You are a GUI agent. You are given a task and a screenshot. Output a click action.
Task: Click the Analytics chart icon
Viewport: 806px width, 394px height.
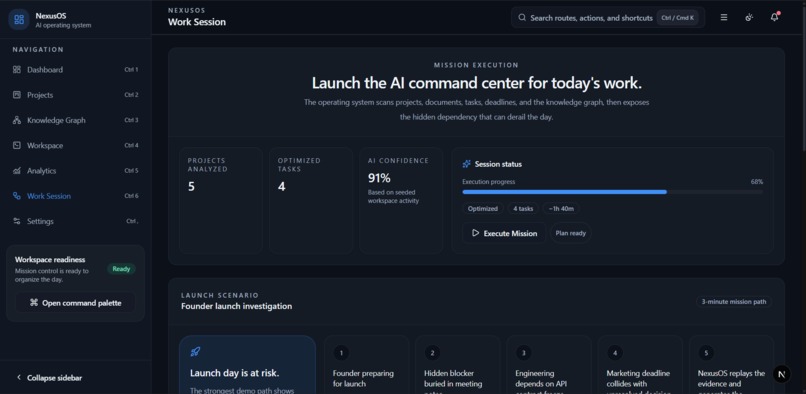click(x=17, y=171)
